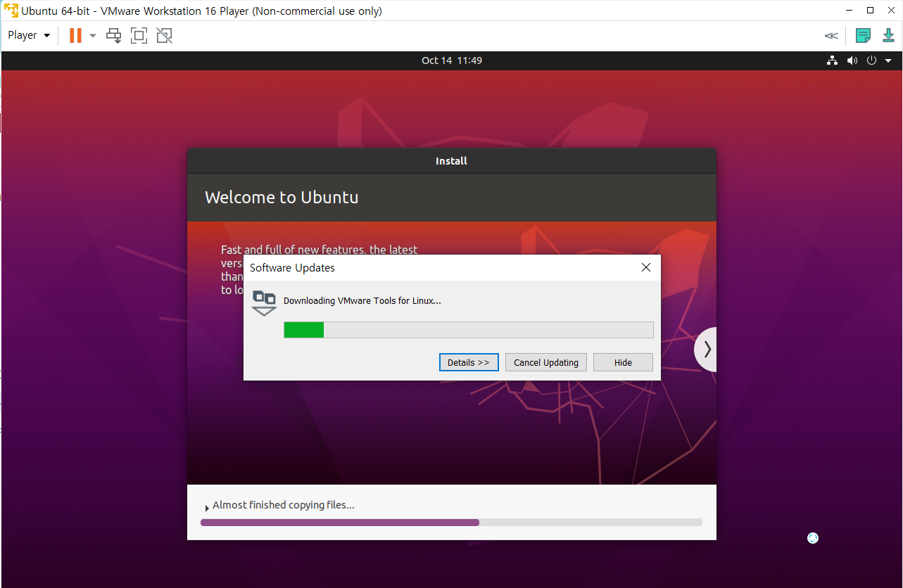Click Almost finished copying files text
This screenshot has width=903, height=588.
[283, 505]
